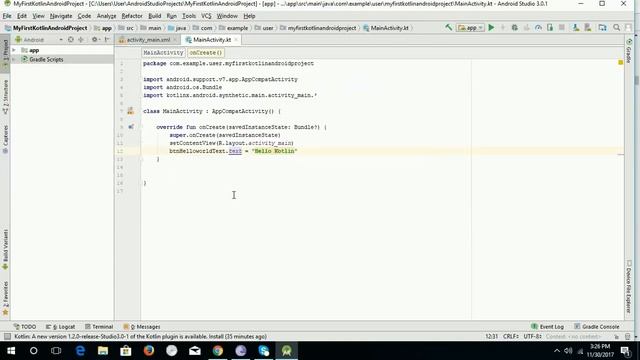
Task: Click MyFirstKotlinAndroidProject in navigation bar
Action: pos(46,28)
